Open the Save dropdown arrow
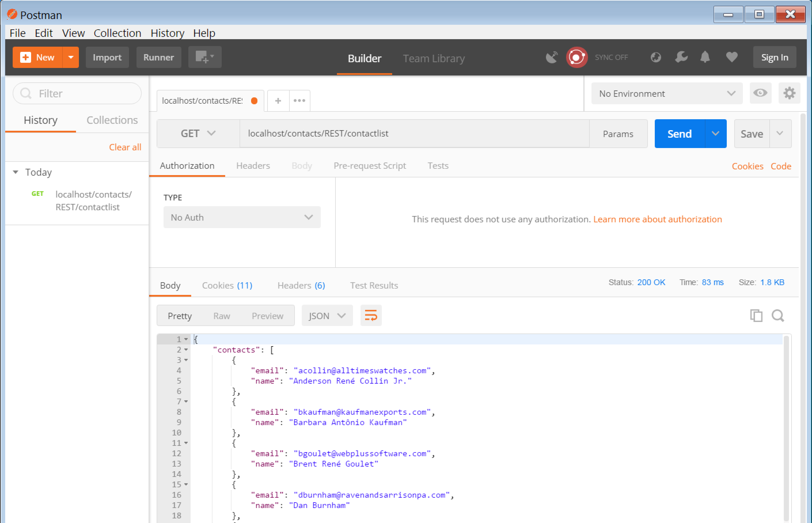Image resolution: width=812 pixels, height=523 pixels. point(780,133)
